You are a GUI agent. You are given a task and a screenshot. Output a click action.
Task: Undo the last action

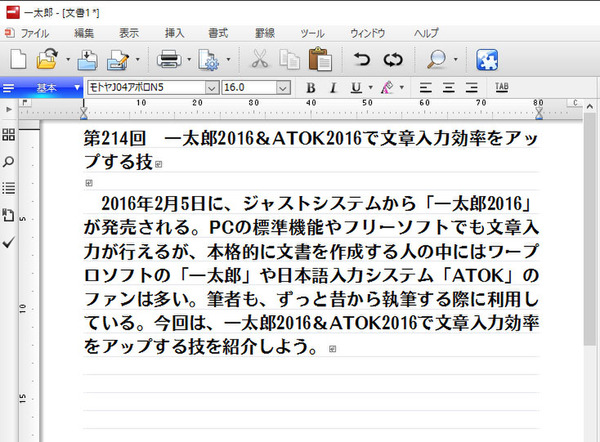[x=361, y=59]
